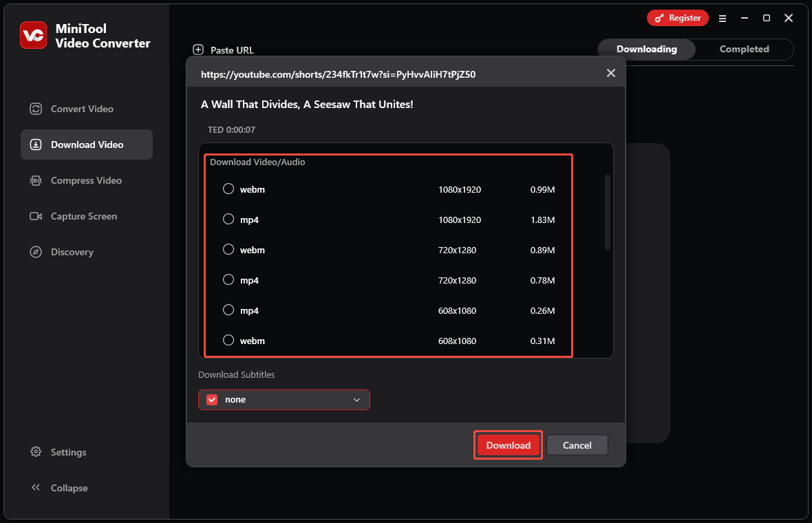812x523 pixels.
Task: Click the format list scrollbar
Action: tap(608, 213)
